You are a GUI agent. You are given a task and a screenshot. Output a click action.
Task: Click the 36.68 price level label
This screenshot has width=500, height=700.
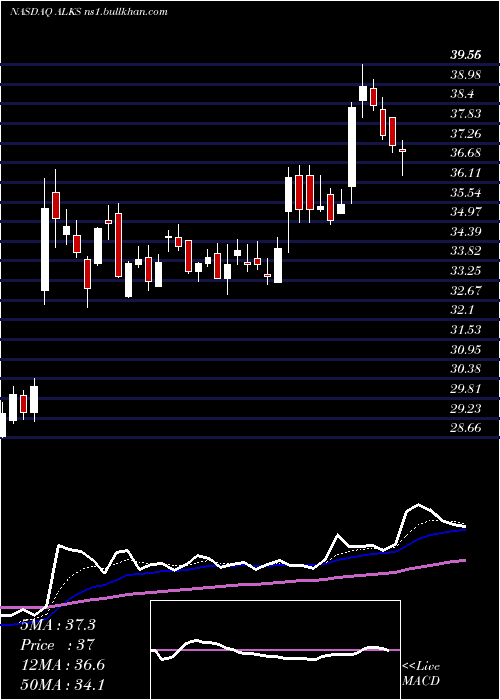(x=466, y=153)
